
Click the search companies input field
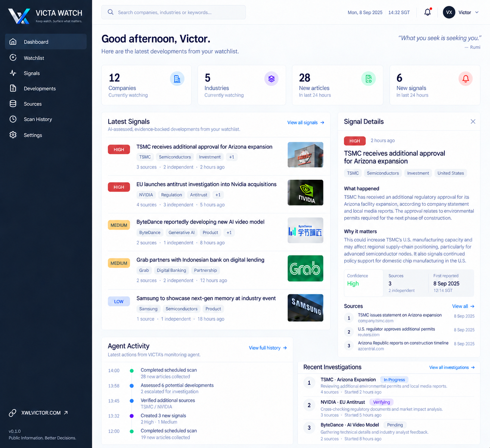point(173,12)
